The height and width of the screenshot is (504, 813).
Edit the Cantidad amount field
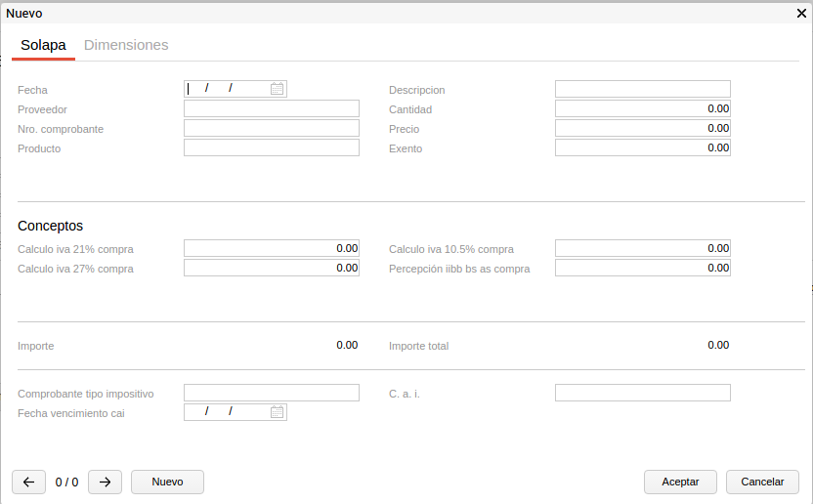point(642,108)
